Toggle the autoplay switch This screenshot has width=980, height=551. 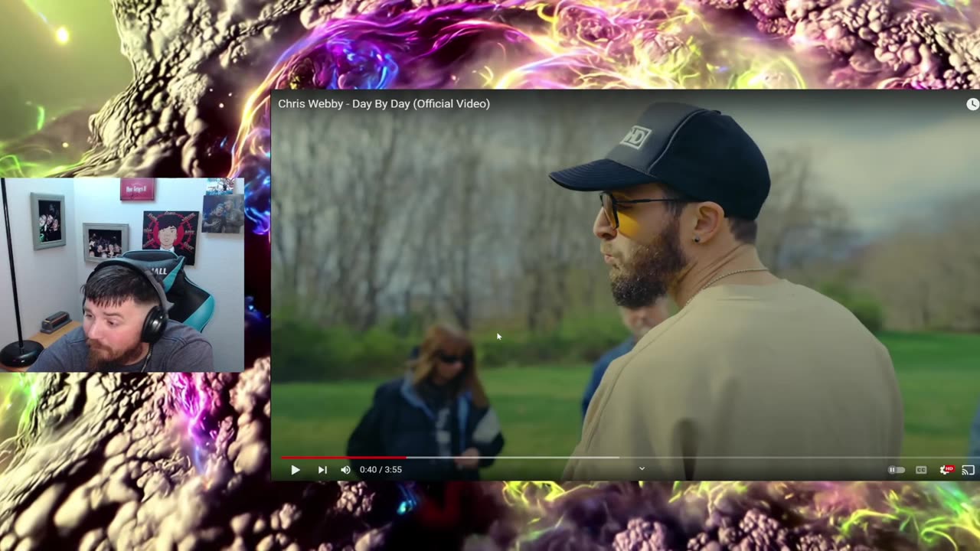click(x=896, y=470)
